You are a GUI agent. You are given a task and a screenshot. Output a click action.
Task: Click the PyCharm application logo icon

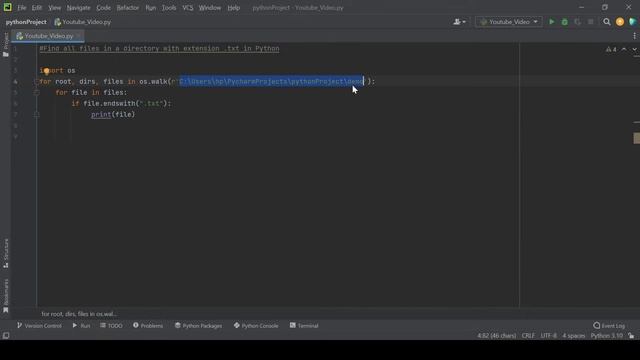[x=7, y=7]
